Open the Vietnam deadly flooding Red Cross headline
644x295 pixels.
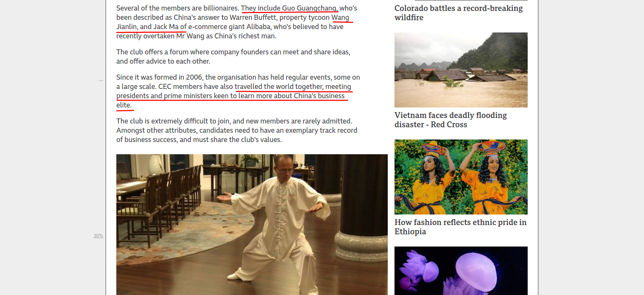point(451,120)
